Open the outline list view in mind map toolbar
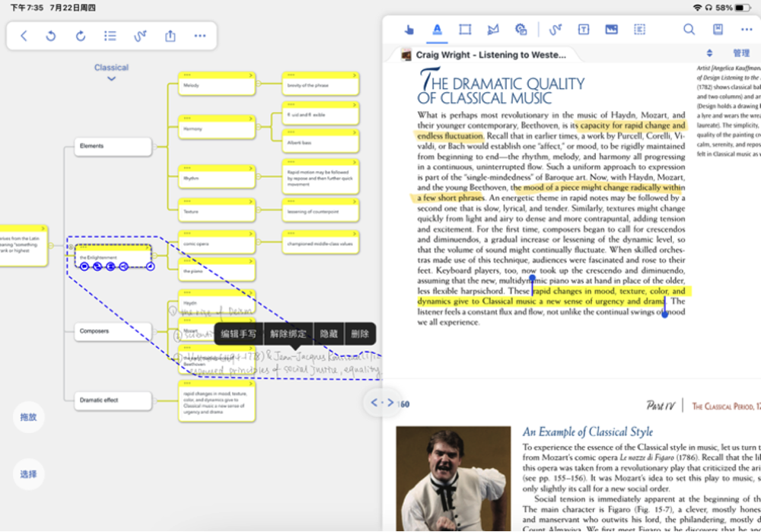The height and width of the screenshot is (532, 761). (109, 35)
